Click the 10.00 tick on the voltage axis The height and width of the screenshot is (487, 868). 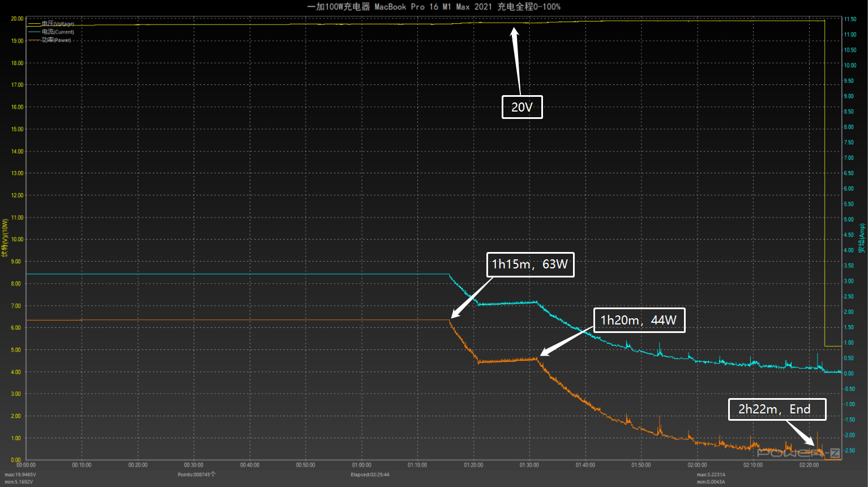(x=17, y=240)
